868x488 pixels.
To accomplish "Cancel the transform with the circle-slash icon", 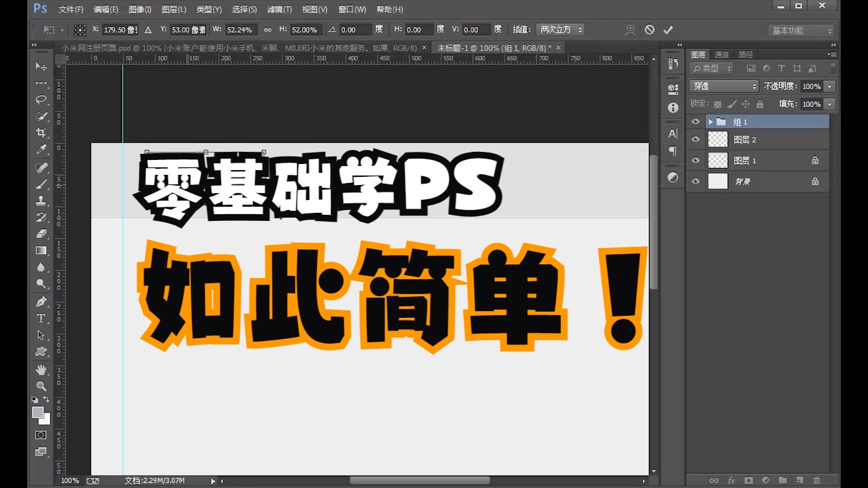I will (650, 30).
